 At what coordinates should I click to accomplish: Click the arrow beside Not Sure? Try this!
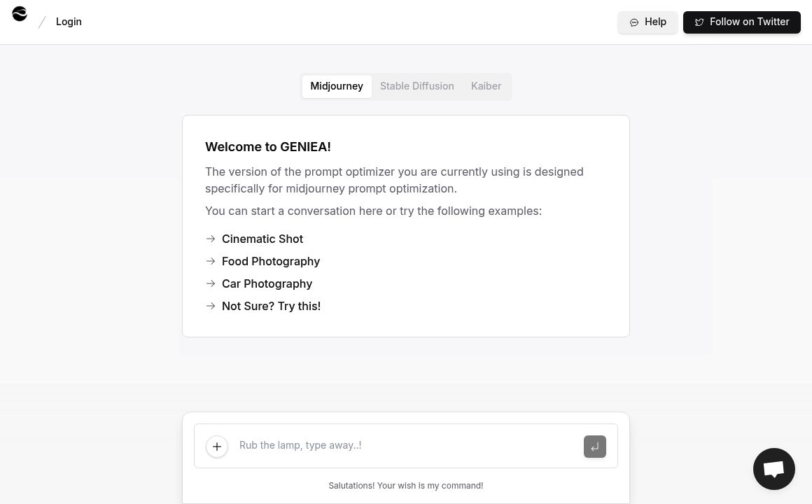(x=211, y=306)
